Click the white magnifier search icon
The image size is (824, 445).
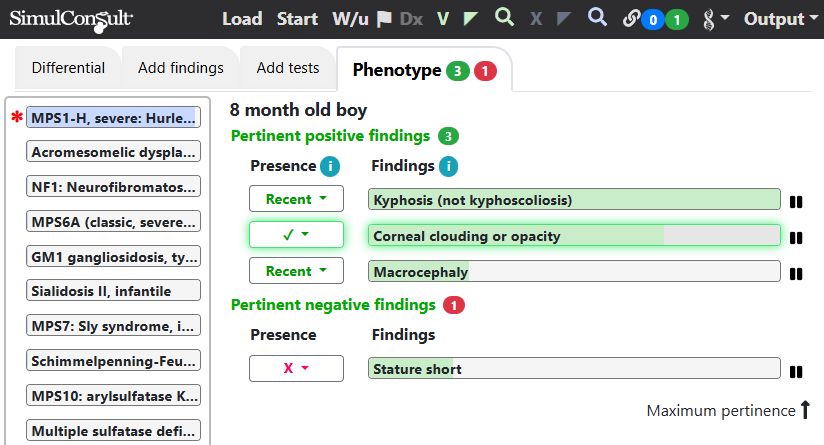coord(597,17)
